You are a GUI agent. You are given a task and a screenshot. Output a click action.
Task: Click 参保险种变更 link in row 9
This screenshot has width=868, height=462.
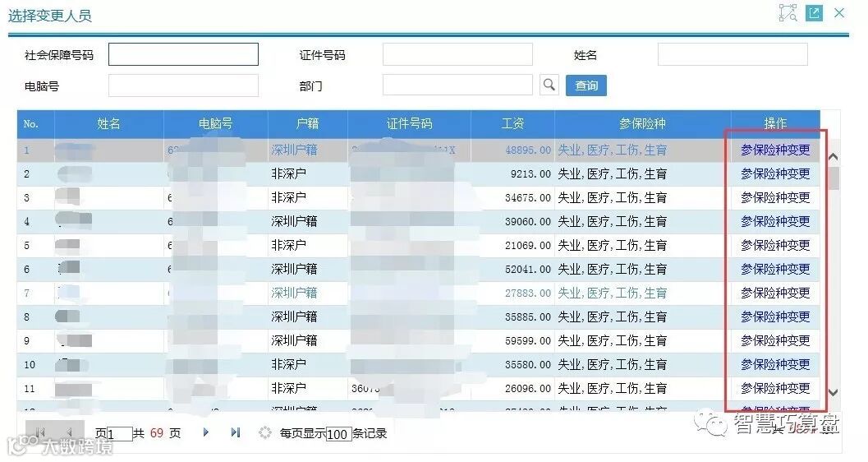coord(775,340)
